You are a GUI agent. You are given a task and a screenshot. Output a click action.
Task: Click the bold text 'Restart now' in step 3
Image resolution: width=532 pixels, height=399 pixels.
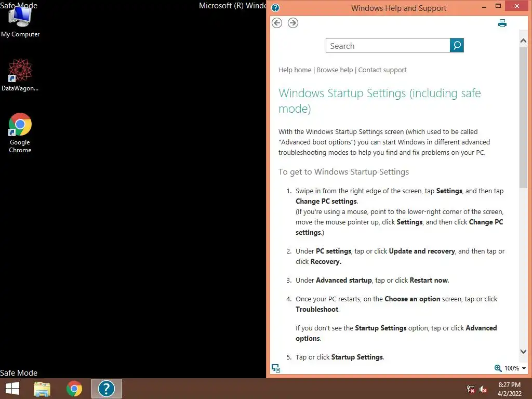point(429,280)
